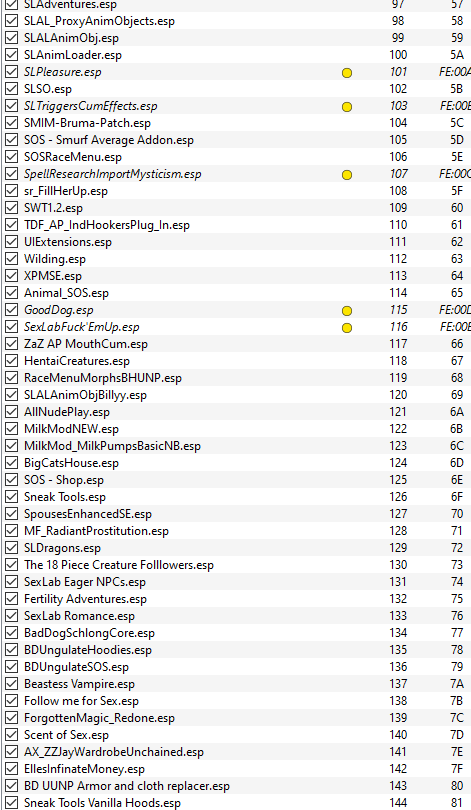
Task: Click priority value 113
Action: pos(398,276)
